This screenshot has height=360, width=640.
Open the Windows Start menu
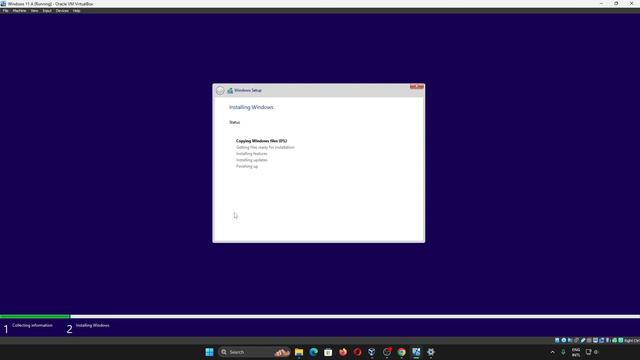click(209, 352)
